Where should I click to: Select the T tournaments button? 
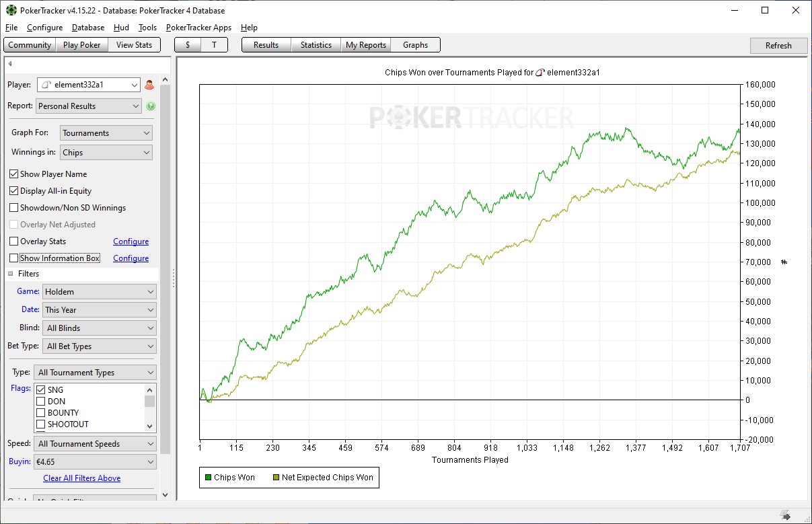(215, 45)
